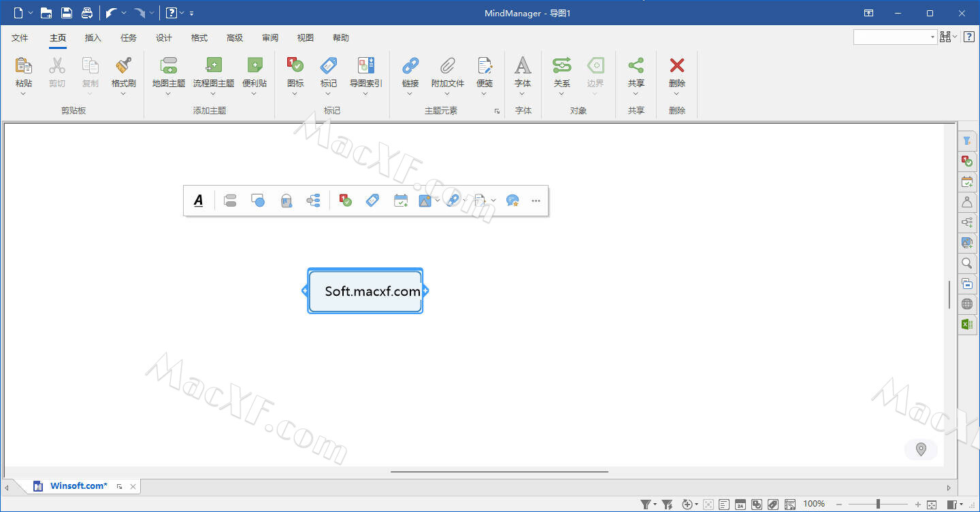Click the zoom slider handle
980x512 pixels.
click(x=878, y=505)
